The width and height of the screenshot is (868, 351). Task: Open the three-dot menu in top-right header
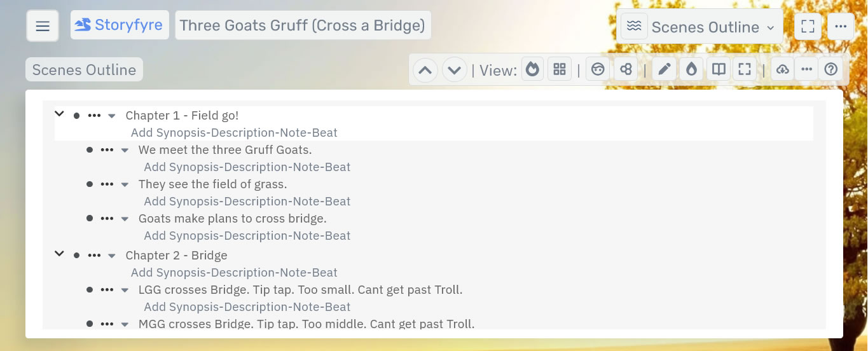point(841,27)
